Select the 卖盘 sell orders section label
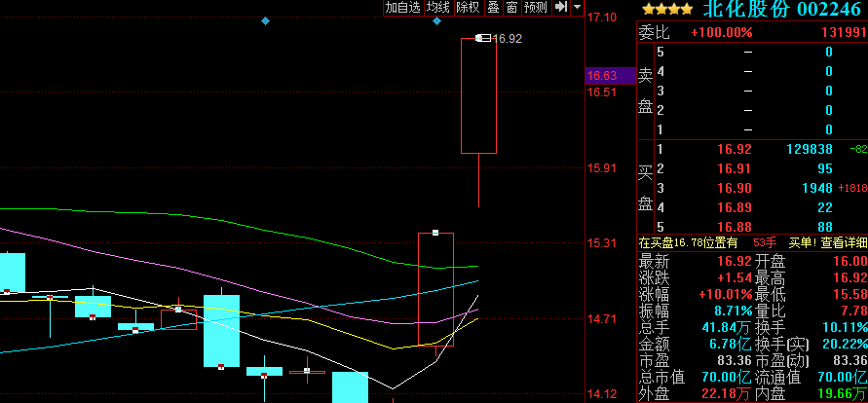 click(645, 91)
